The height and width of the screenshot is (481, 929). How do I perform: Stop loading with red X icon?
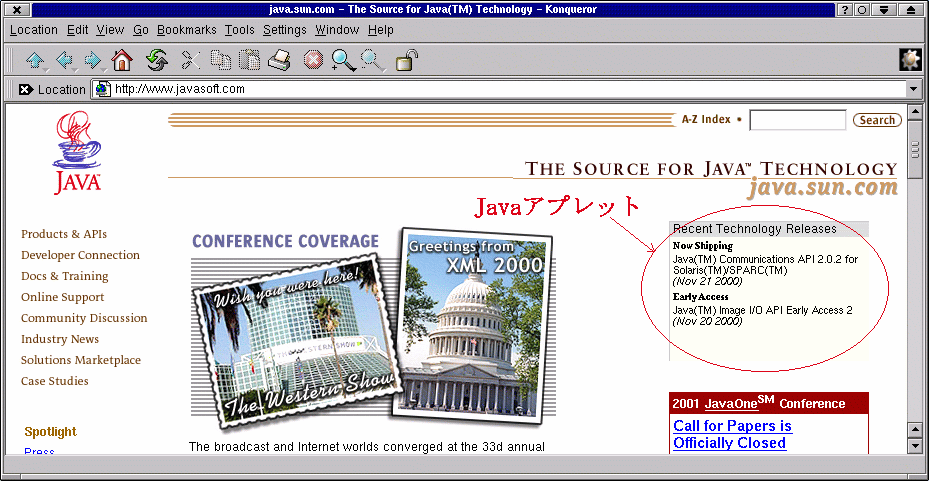(313, 60)
